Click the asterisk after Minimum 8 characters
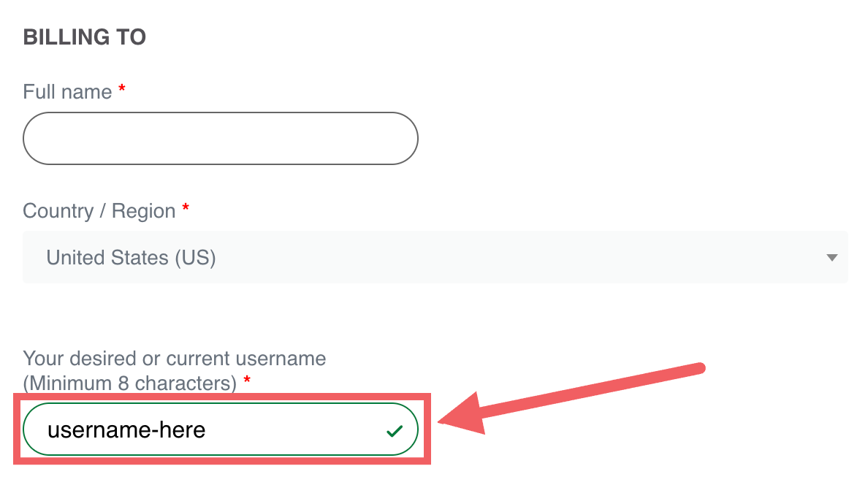This screenshot has width=868, height=485. pos(247,380)
